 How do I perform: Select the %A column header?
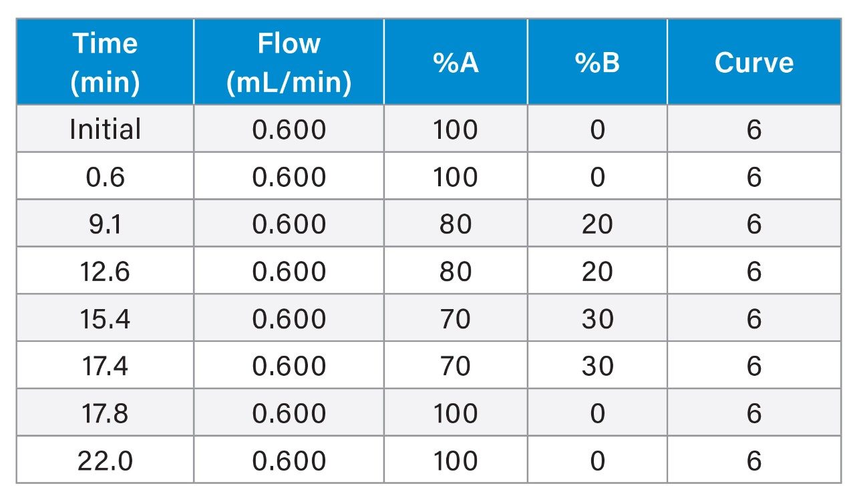tap(456, 62)
